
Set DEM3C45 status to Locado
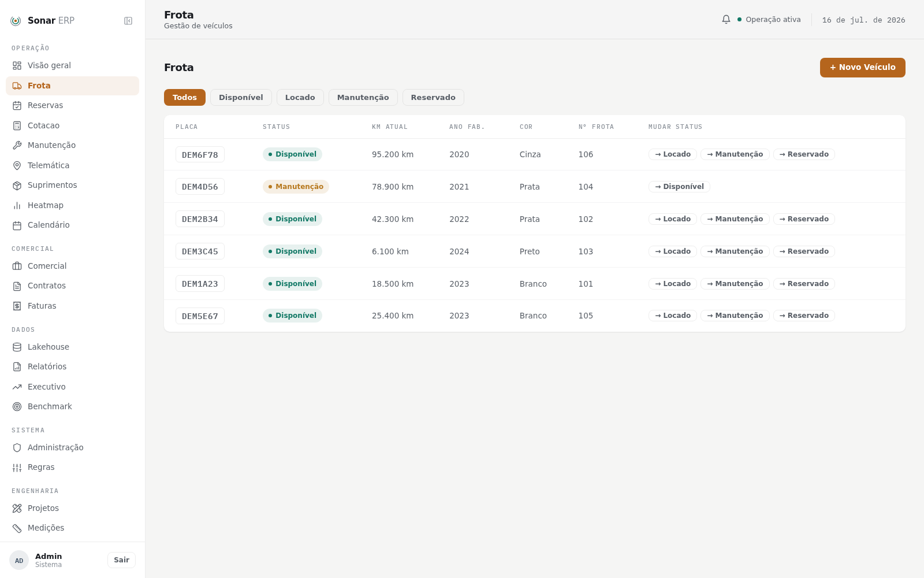click(x=673, y=251)
